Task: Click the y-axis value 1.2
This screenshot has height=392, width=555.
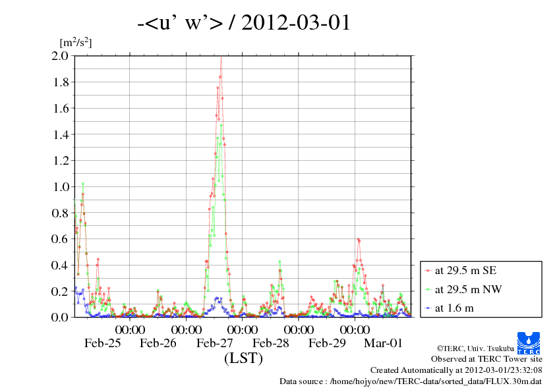Action: [x=61, y=161]
